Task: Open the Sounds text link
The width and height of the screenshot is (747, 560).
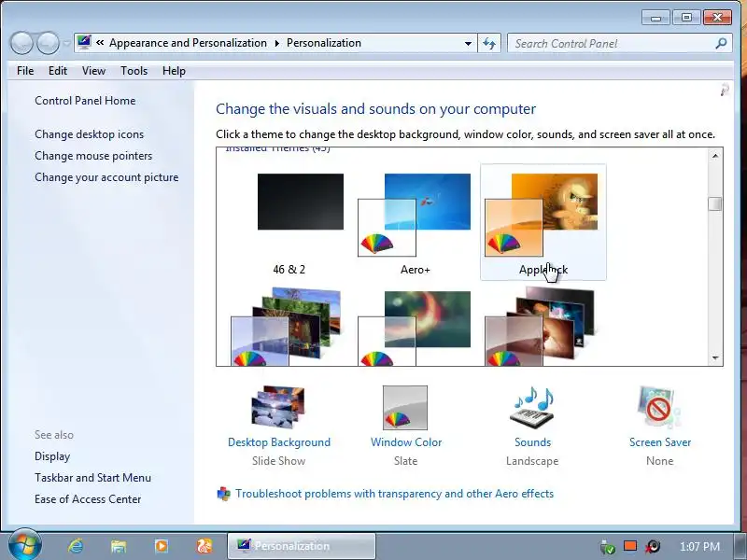Action: click(532, 442)
